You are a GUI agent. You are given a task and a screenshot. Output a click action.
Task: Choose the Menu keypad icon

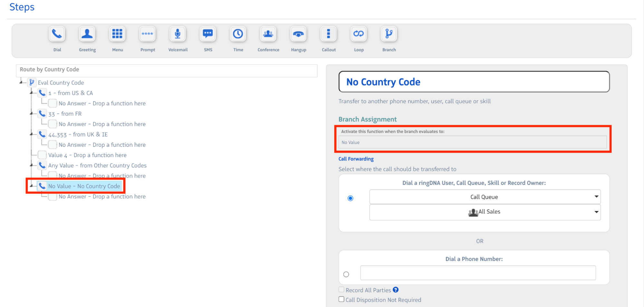(117, 34)
